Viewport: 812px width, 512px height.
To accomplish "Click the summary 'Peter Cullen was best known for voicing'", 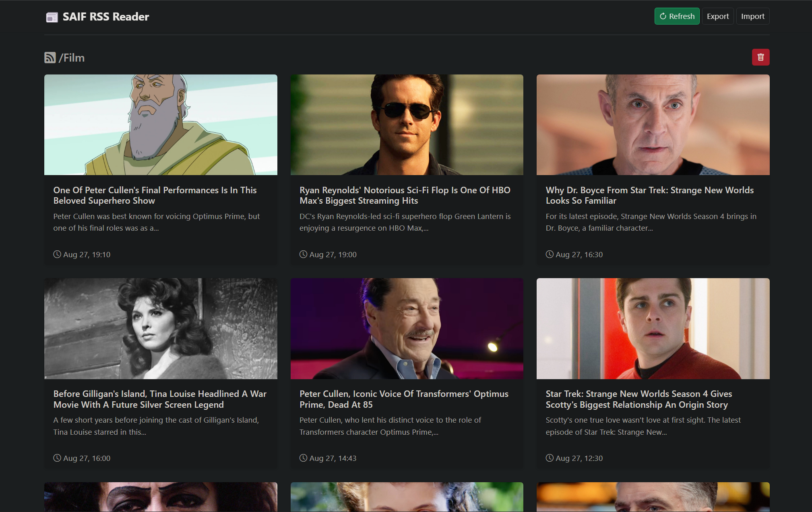I will 157,222.
